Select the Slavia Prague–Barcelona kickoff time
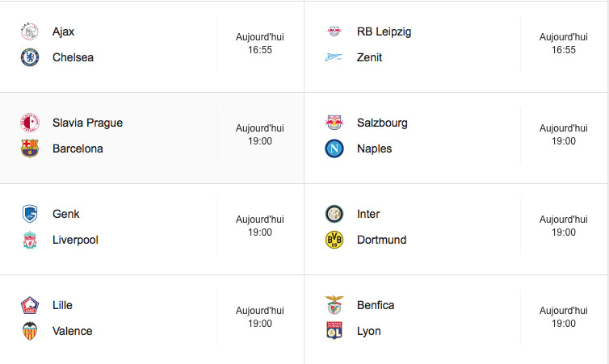The image size is (609, 364). coord(259,141)
